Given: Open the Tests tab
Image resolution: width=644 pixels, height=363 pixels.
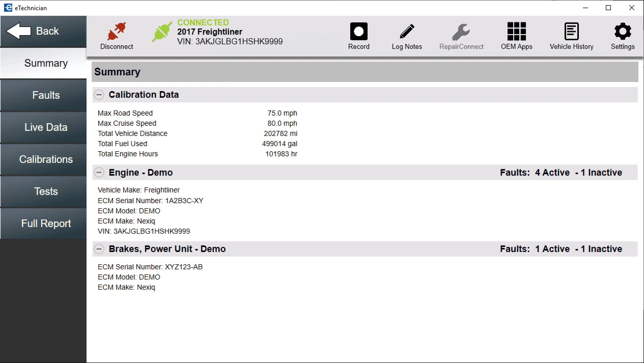Looking at the screenshot, I should pyautogui.click(x=46, y=191).
